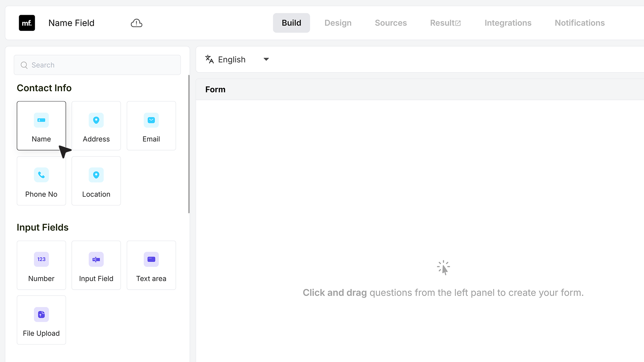The image size is (644, 362).
Task: Select the Input Field card
Action: click(x=96, y=265)
